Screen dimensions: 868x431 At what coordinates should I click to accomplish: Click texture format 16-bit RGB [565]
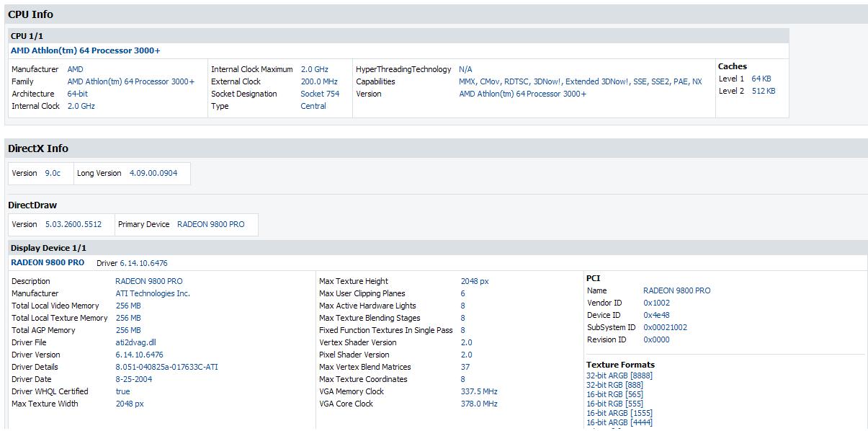coord(614,394)
